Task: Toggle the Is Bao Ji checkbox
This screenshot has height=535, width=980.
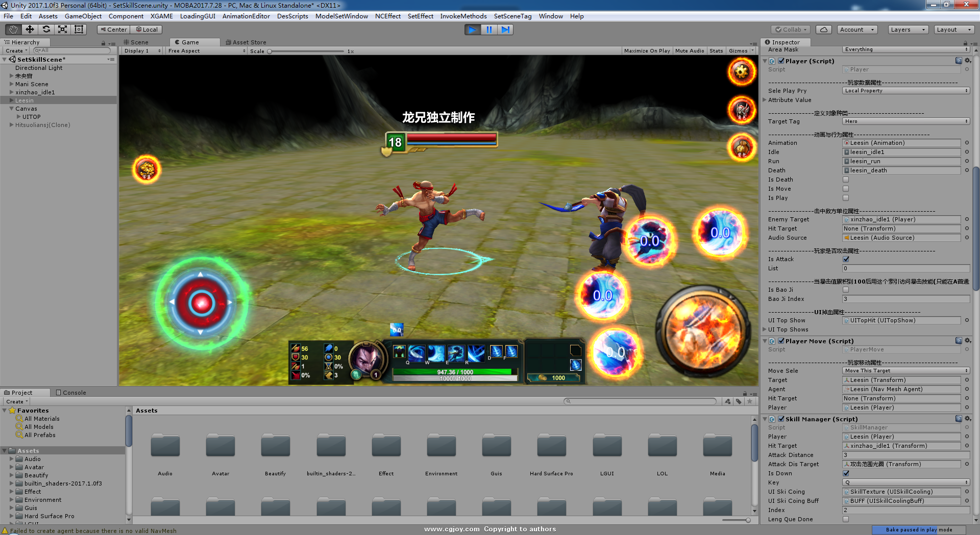Action: [x=846, y=290]
